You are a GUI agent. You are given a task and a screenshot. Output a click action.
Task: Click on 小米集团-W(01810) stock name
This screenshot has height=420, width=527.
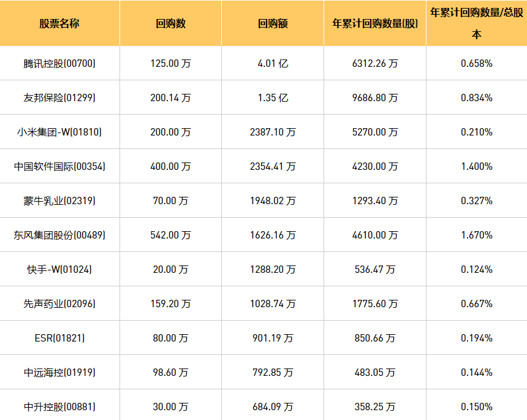coord(59,132)
